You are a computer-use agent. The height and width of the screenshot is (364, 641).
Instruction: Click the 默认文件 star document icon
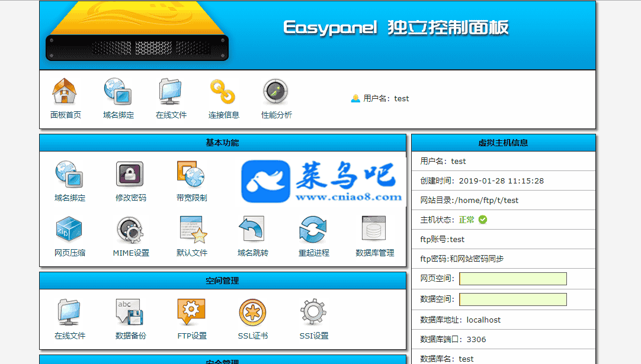(x=192, y=230)
